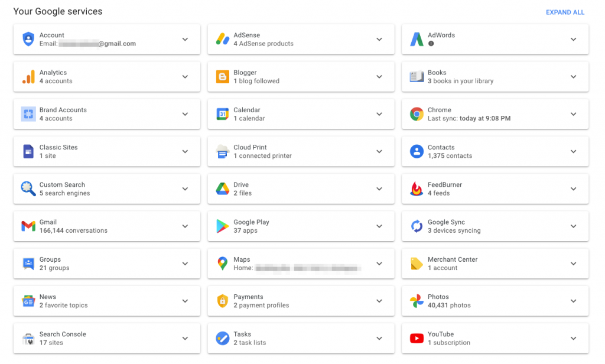Image resolution: width=605 pixels, height=364 pixels.
Task: Click the Analytics bar chart icon
Action: tap(28, 77)
